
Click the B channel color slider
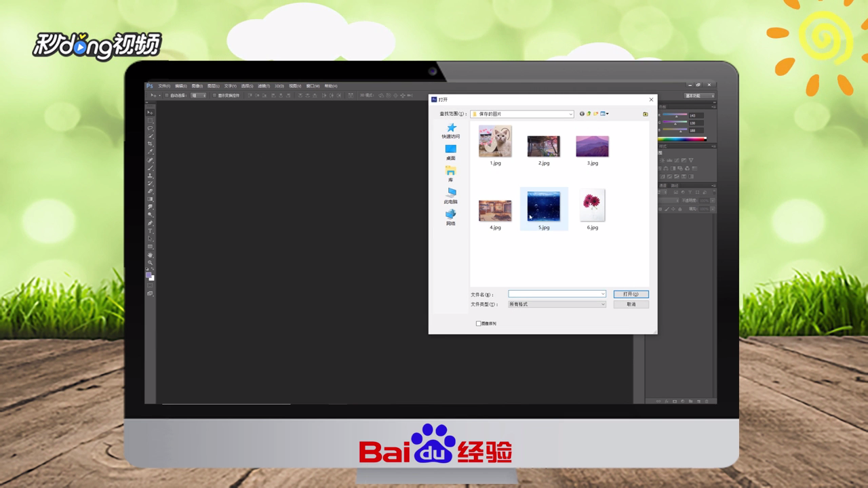[675, 129]
